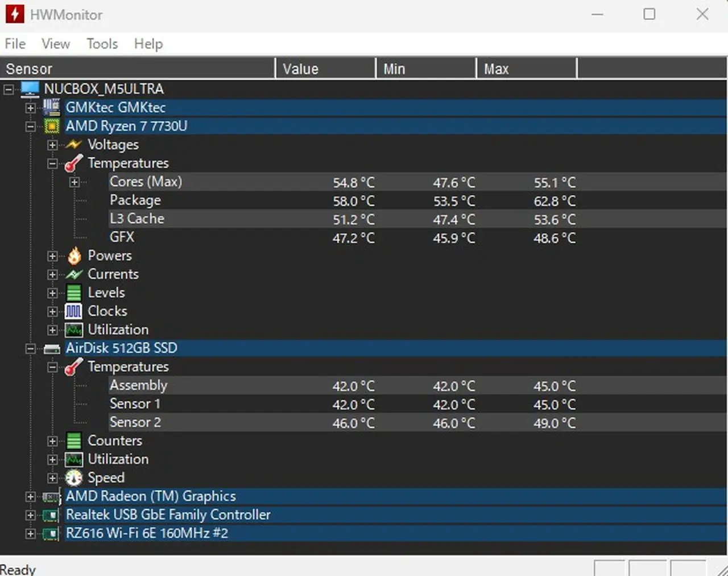
Task: Select the Package temperature row
Action: [135, 200]
